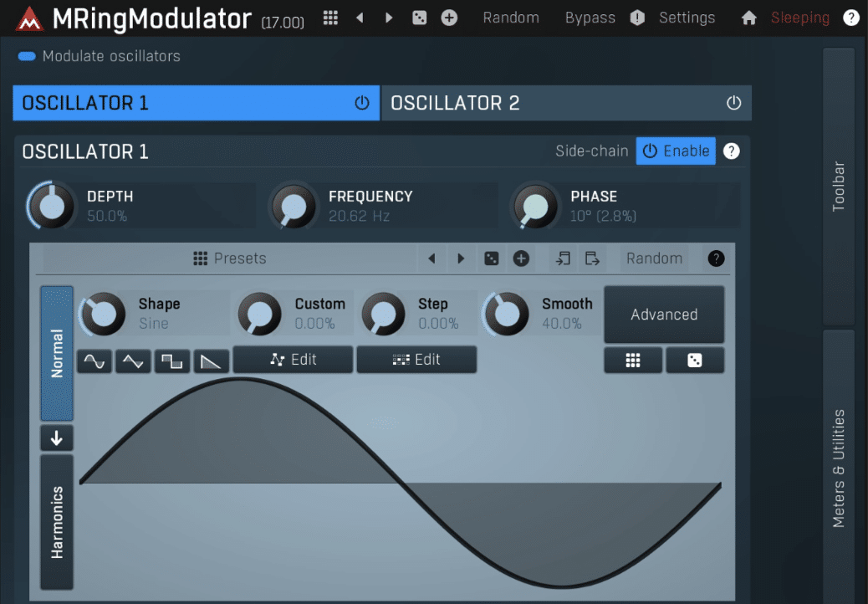868x604 pixels.
Task: Click the Custom value 0.00%
Action: point(314,323)
